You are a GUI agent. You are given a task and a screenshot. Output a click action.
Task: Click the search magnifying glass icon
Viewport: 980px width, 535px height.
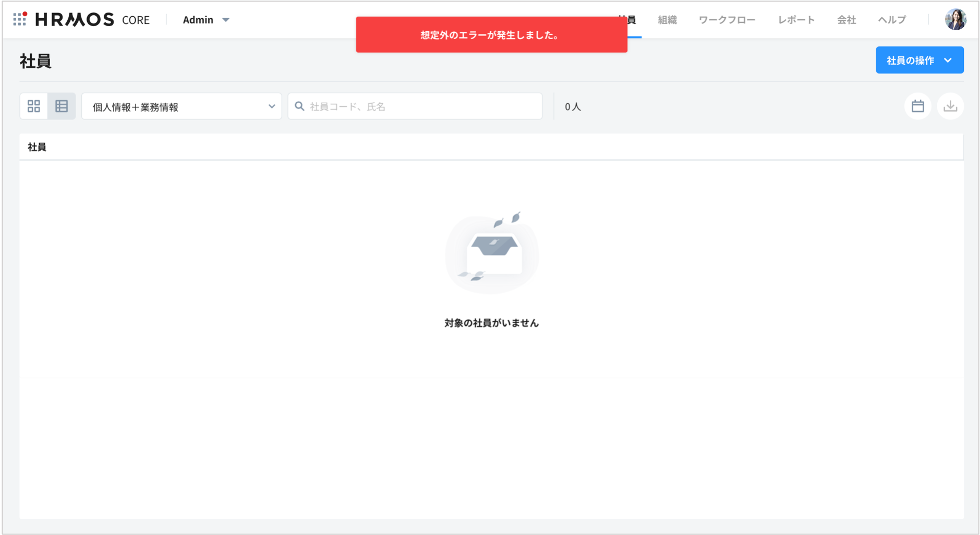pyautogui.click(x=299, y=106)
